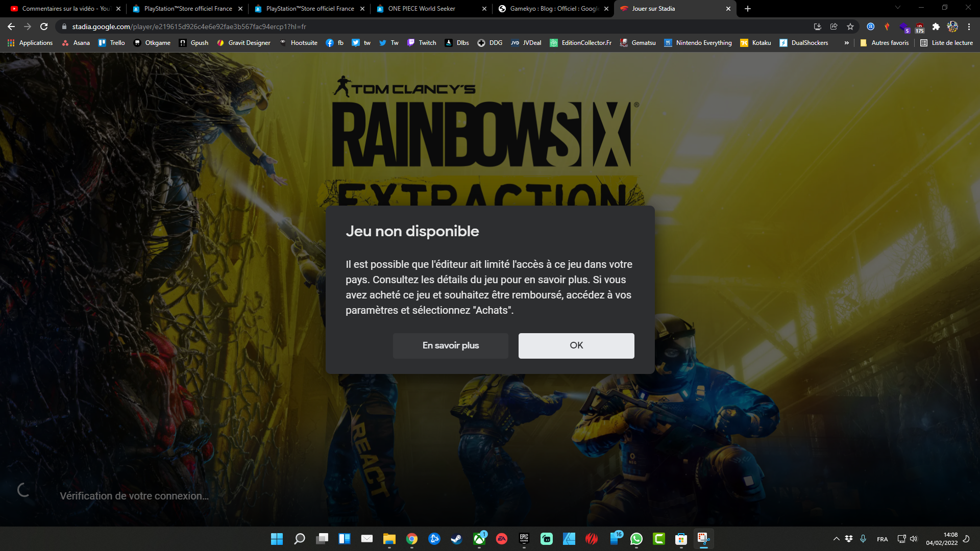Open File Explorer on taskbar
The image size is (980, 551).
pos(389,539)
